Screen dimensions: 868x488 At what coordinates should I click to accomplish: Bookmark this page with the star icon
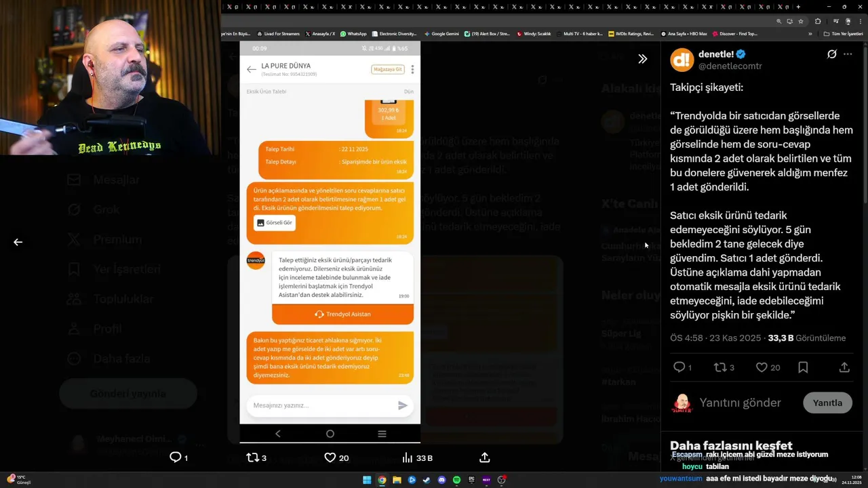pos(801,21)
